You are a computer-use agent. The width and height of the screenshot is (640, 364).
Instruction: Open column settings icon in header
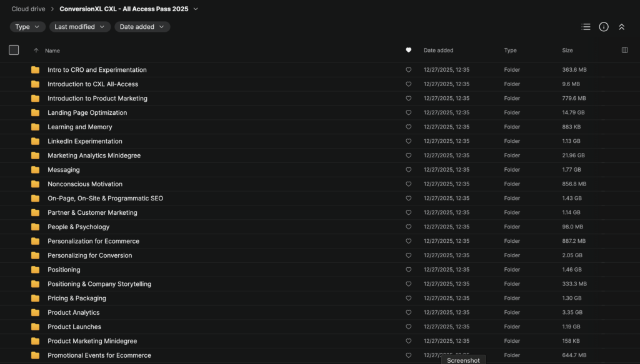[624, 50]
